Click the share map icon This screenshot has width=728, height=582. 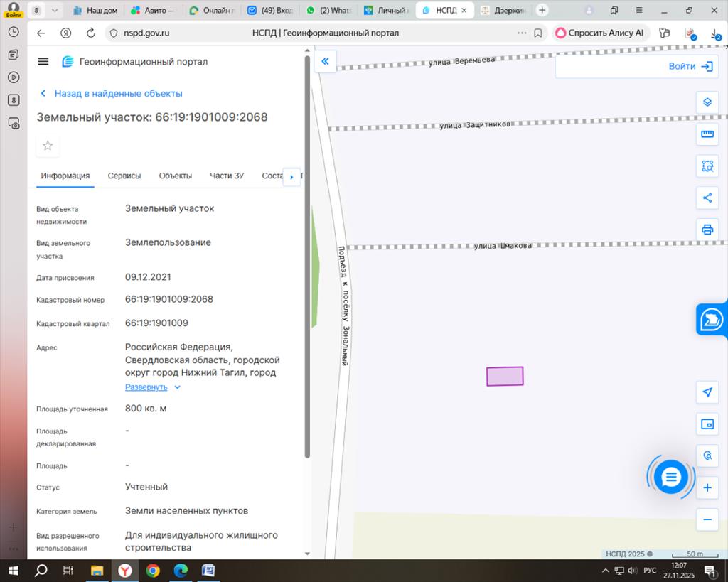707,198
